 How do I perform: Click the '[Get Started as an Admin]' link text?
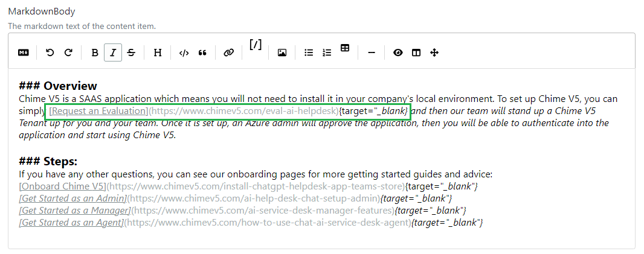click(72, 198)
